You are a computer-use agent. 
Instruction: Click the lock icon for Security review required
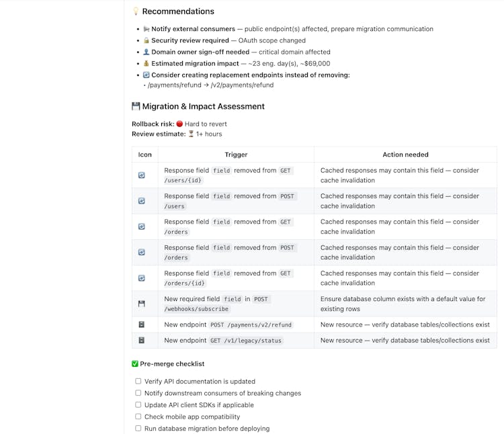(x=146, y=40)
